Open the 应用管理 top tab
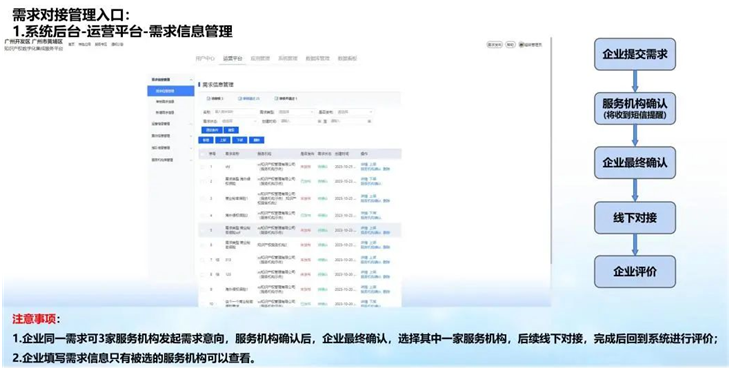 coord(260,58)
